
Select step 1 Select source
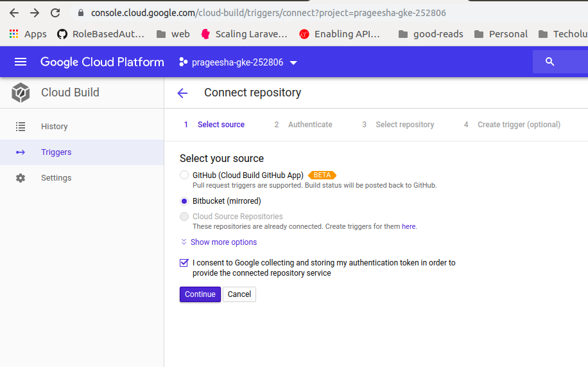(214, 125)
